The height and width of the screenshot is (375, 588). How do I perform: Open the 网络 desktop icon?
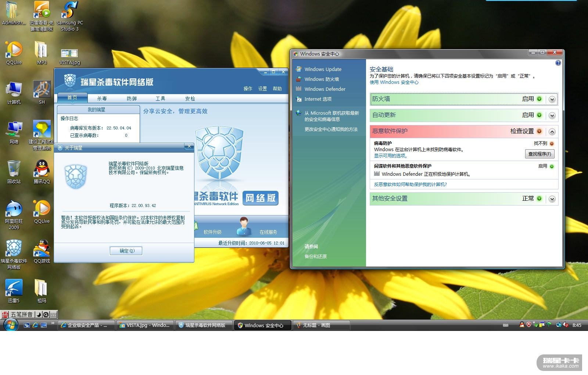[14, 132]
